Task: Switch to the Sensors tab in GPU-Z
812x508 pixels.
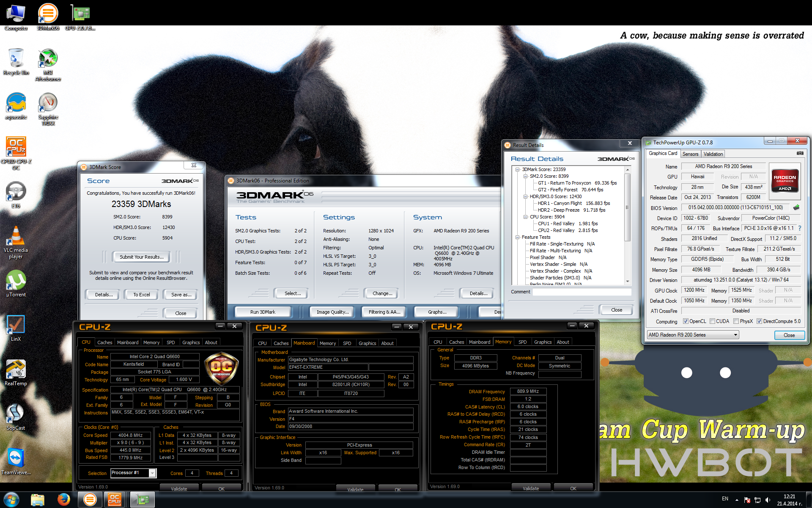Action: (x=690, y=154)
